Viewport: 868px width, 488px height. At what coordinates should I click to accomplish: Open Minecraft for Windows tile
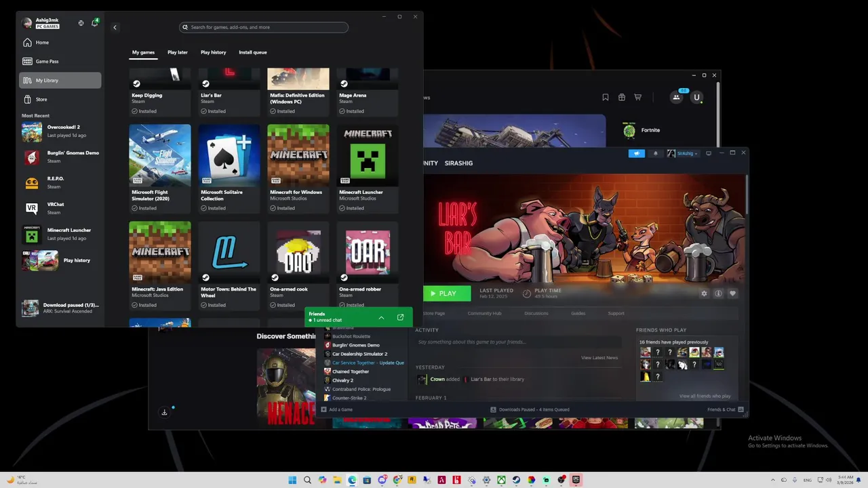click(x=298, y=167)
